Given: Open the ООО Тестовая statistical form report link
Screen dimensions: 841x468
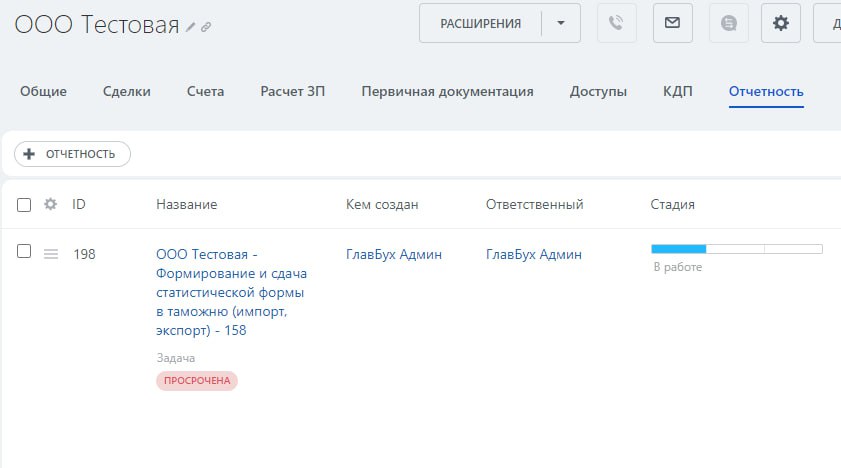Looking at the screenshot, I should (x=231, y=292).
